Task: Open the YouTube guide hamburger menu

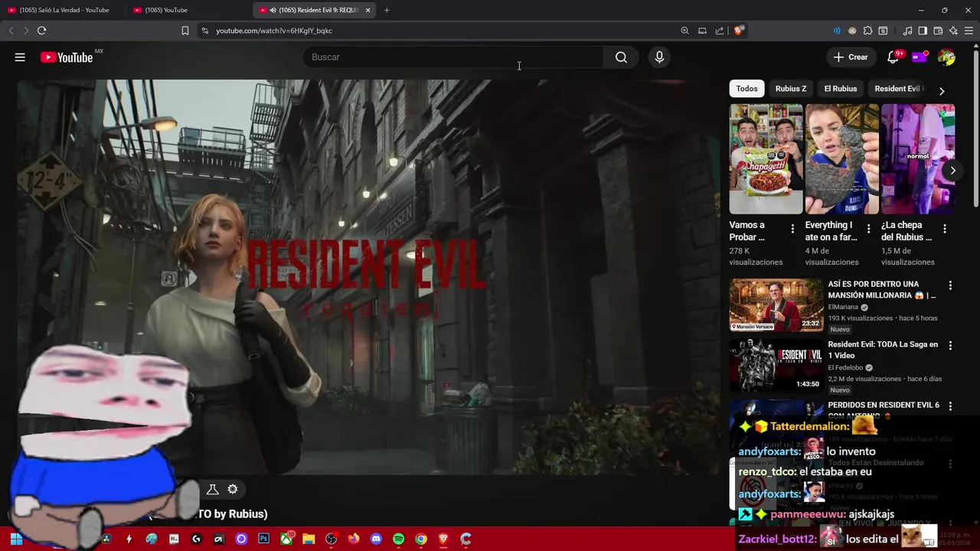Action: (20, 57)
